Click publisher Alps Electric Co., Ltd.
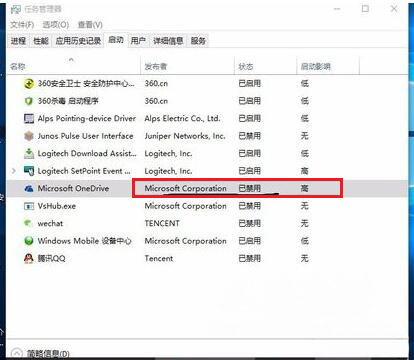The image size is (414, 360). coord(182,118)
